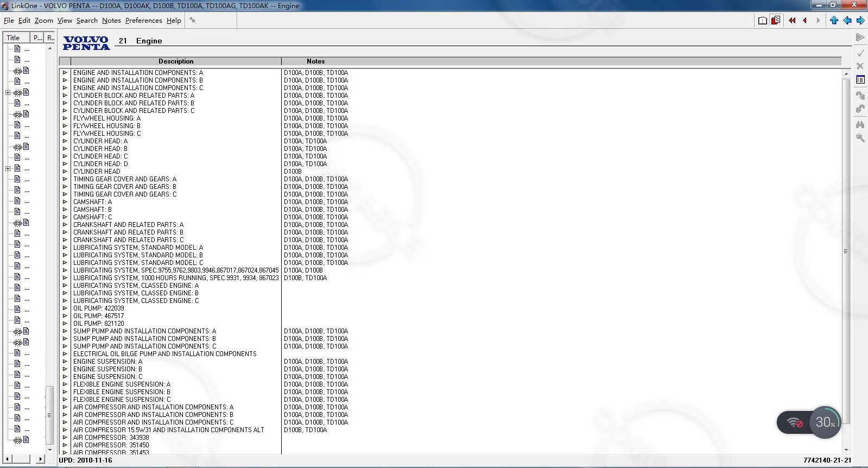868x468 pixels.
Task: Expand arrow for CRANKSHAFT AND RELATED PARTS: C
Action: [65, 240]
